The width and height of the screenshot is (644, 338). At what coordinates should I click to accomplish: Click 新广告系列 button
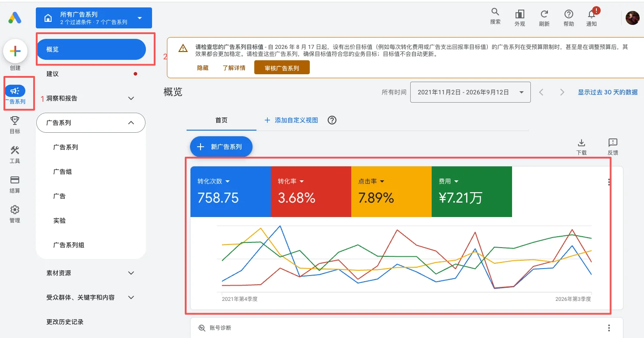221,147
